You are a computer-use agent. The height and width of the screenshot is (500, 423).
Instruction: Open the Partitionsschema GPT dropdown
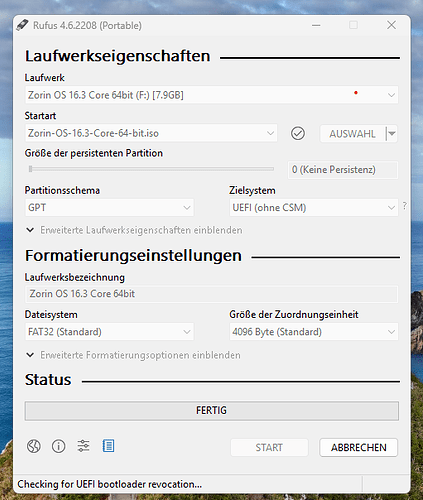tap(109, 208)
